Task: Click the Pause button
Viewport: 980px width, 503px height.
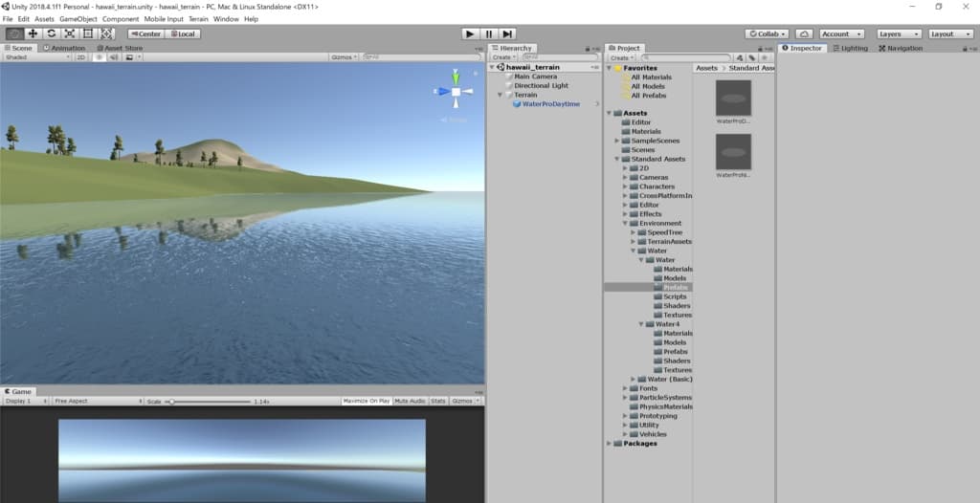Action: 488,33
